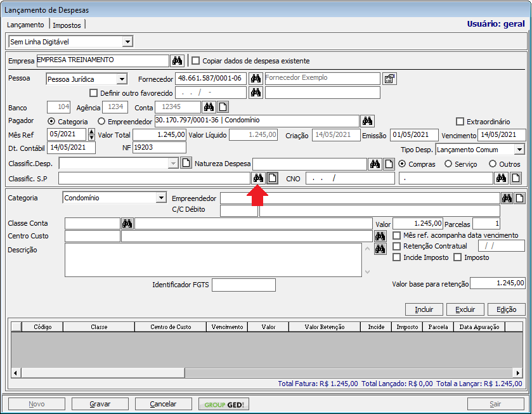Click Identificador FGTS input field
The image size is (532, 414).
coord(243,285)
